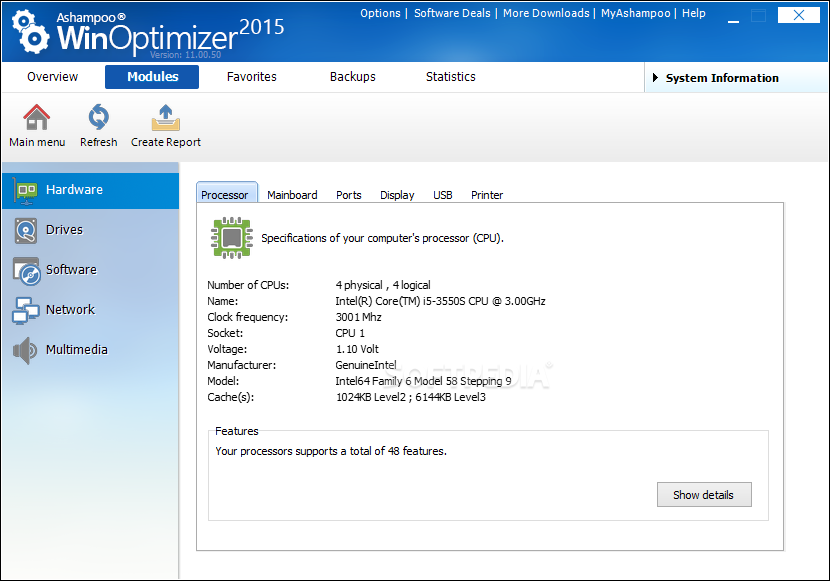Click the Show details button
This screenshot has height=581, width=830.
[704, 494]
